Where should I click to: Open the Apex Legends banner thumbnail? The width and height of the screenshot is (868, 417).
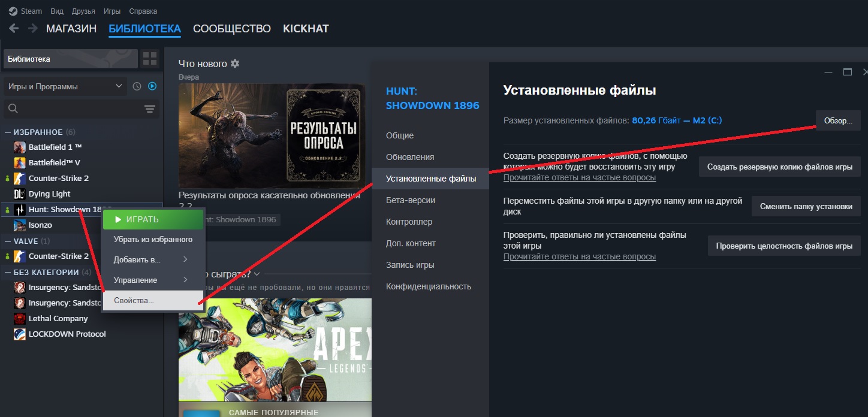click(x=275, y=350)
